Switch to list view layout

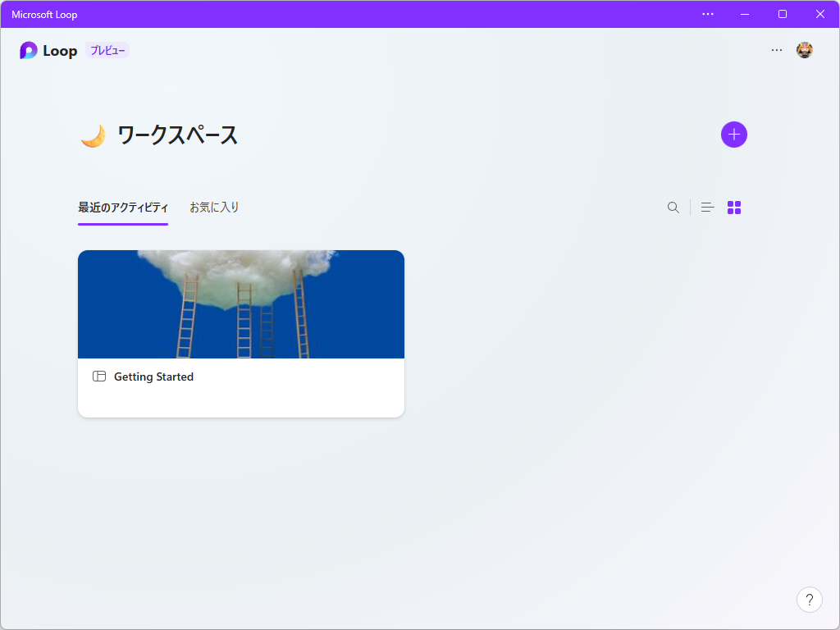point(707,208)
